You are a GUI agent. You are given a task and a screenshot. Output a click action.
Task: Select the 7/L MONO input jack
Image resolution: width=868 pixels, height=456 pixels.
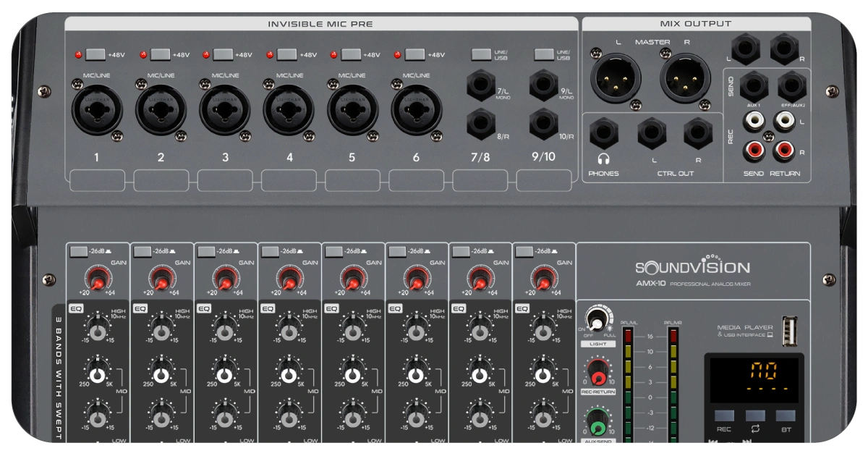click(x=481, y=87)
